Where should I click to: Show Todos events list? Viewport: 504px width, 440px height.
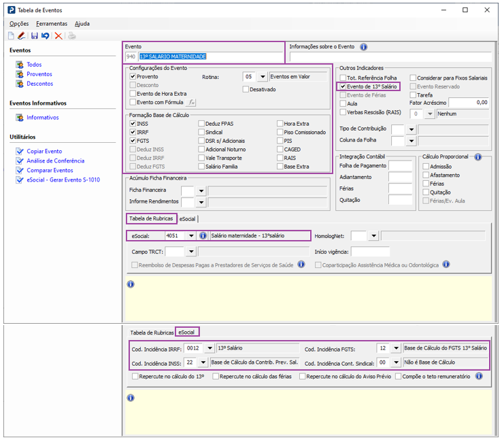click(34, 65)
